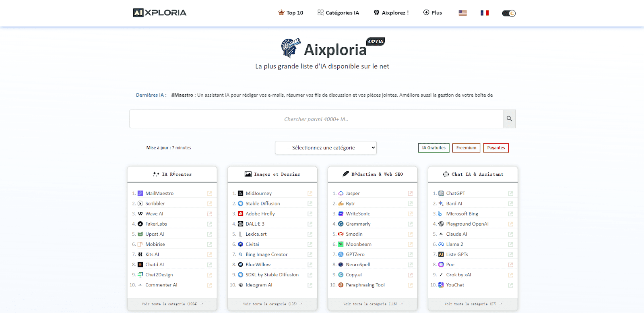View all of the Rédaction & Web SEO category (116)
The height and width of the screenshot is (313, 644).
coord(373,304)
